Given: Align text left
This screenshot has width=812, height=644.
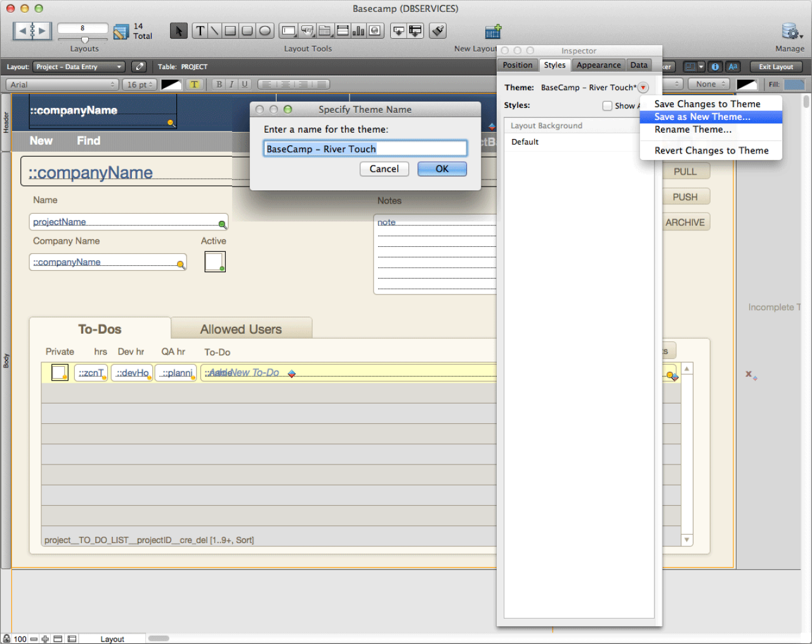Looking at the screenshot, I should pyautogui.click(x=266, y=84).
